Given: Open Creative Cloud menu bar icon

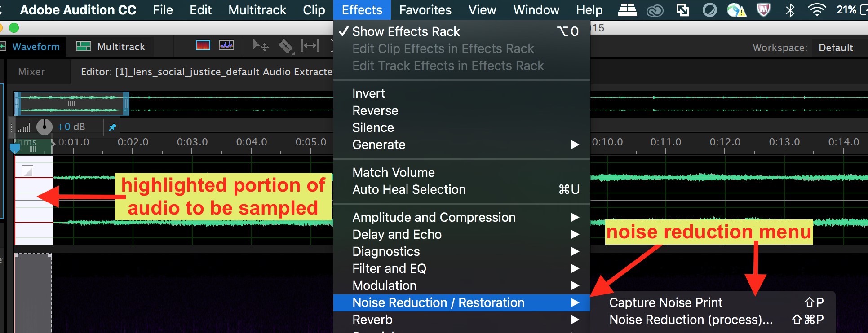Looking at the screenshot, I should coord(655,10).
